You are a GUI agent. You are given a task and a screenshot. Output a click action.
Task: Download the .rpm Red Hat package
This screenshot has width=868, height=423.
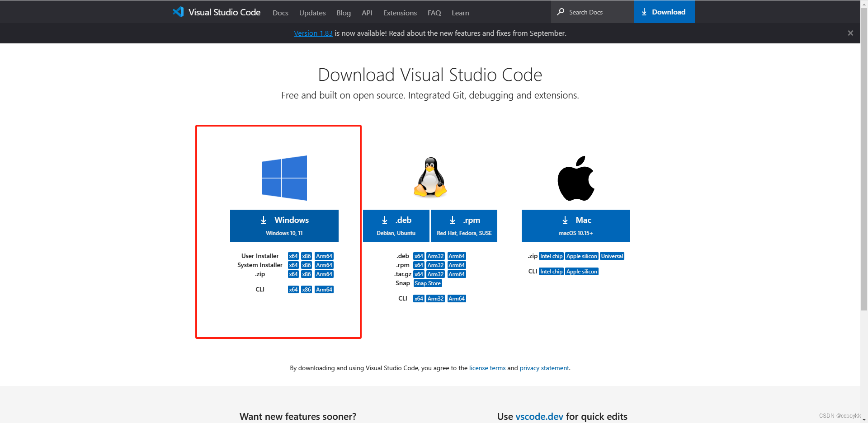464,226
